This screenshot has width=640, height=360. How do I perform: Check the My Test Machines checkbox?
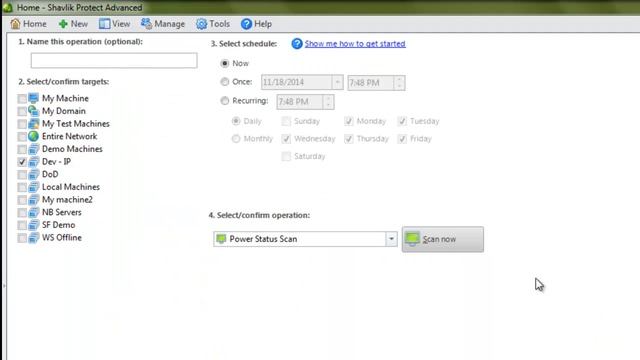[x=22, y=124]
